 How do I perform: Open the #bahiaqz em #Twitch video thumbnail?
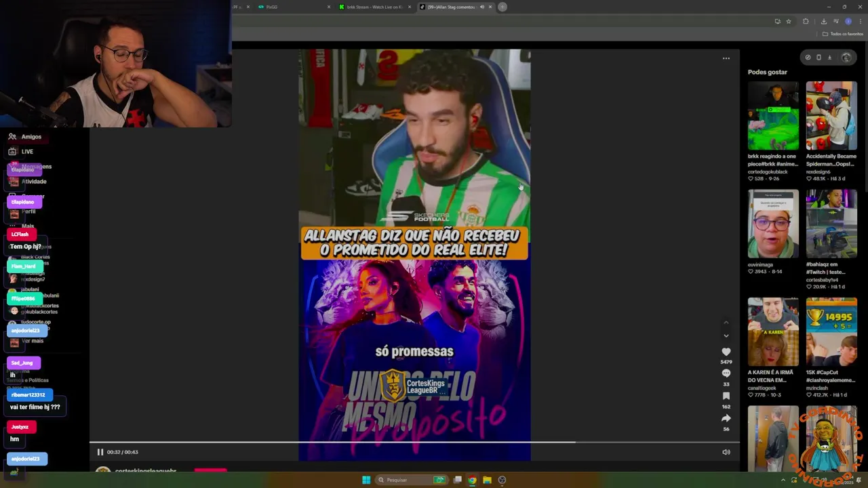coord(831,224)
